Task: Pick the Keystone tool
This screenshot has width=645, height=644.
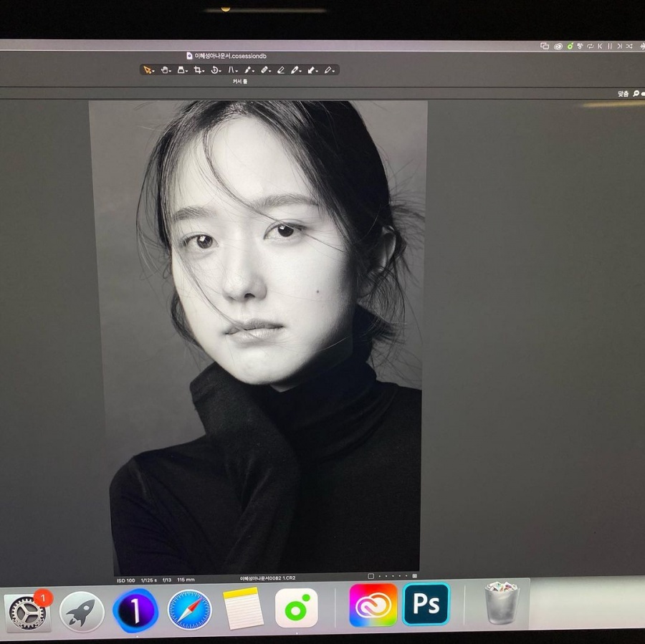Action: 231,70
